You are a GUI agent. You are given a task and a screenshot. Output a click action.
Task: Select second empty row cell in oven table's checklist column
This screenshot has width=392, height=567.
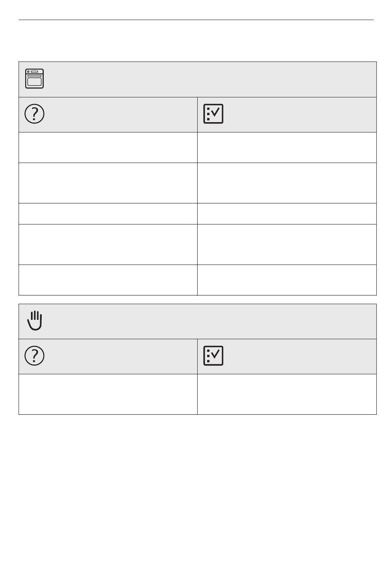(x=287, y=183)
